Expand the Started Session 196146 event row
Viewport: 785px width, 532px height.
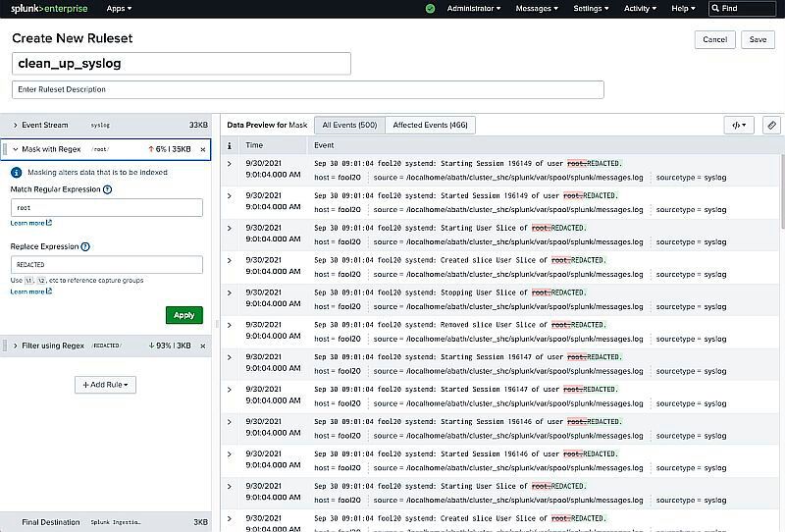(230, 454)
